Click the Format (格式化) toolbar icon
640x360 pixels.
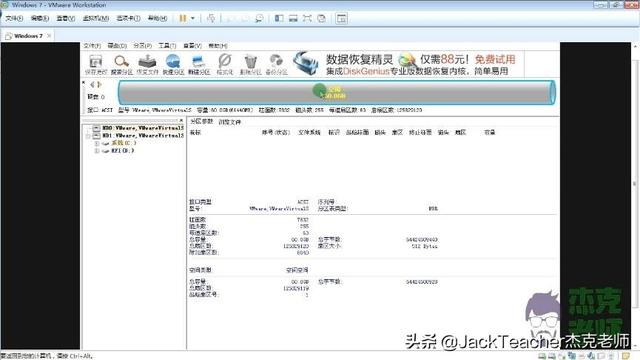point(224,64)
